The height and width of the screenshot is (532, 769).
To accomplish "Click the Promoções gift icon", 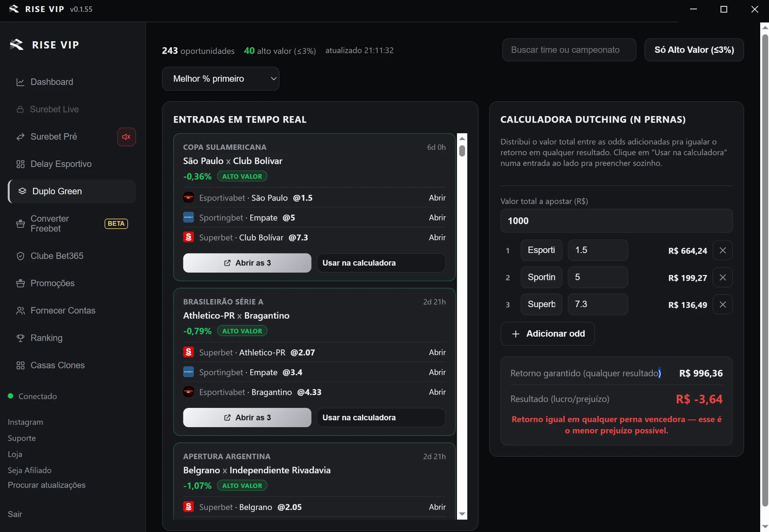I will point(20,283).
